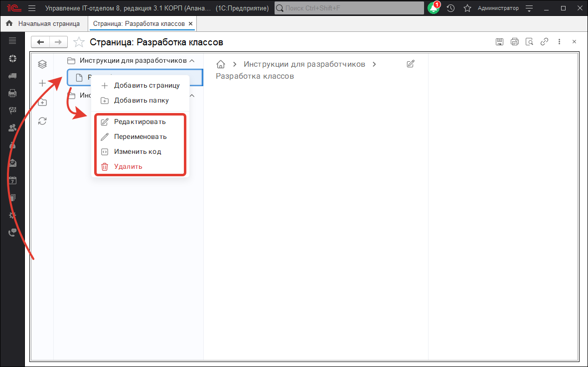Select Редактировать in context menu
This screenshot has width=588, height=367.
pos(140,122)
